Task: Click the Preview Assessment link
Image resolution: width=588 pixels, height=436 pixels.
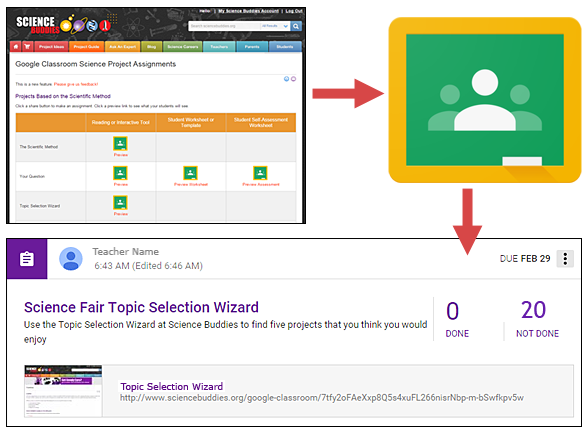Action: 261,184
